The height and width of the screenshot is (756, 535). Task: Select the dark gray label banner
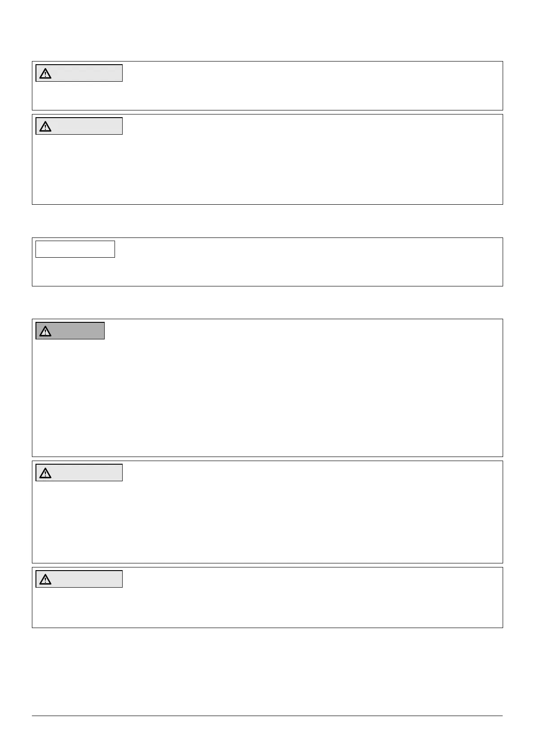70,331
